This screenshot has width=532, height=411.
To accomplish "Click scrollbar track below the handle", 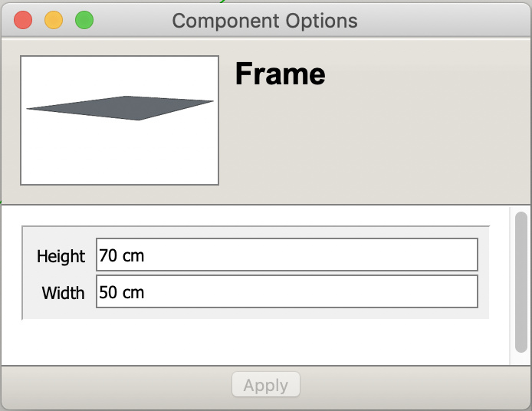I will click(x=521, y=359).
